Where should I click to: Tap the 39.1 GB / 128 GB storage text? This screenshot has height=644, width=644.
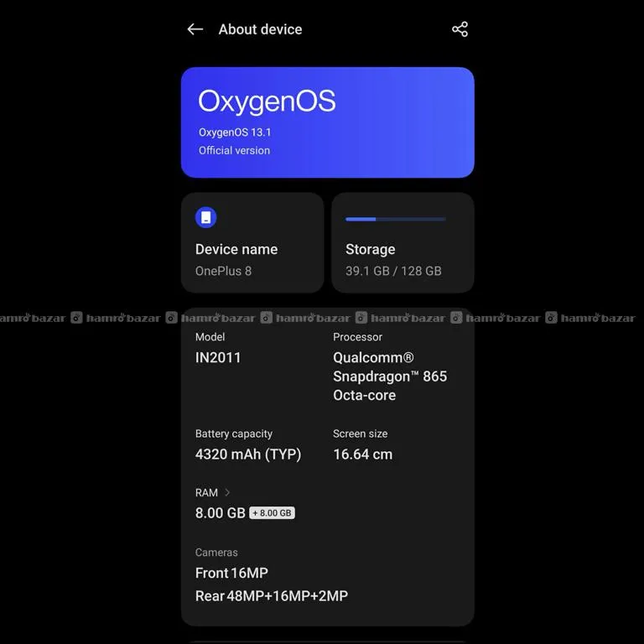393,271
